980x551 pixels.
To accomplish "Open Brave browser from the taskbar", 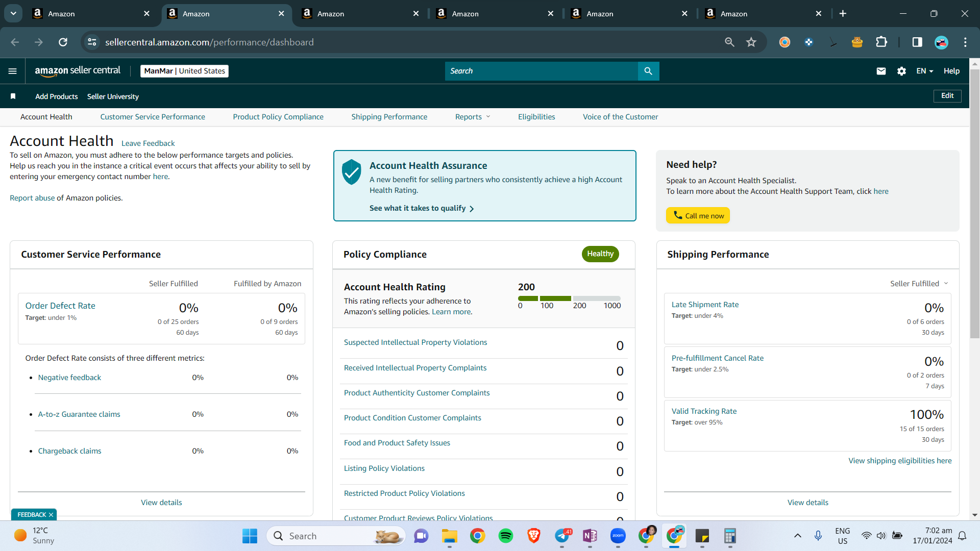I will 534,536.
